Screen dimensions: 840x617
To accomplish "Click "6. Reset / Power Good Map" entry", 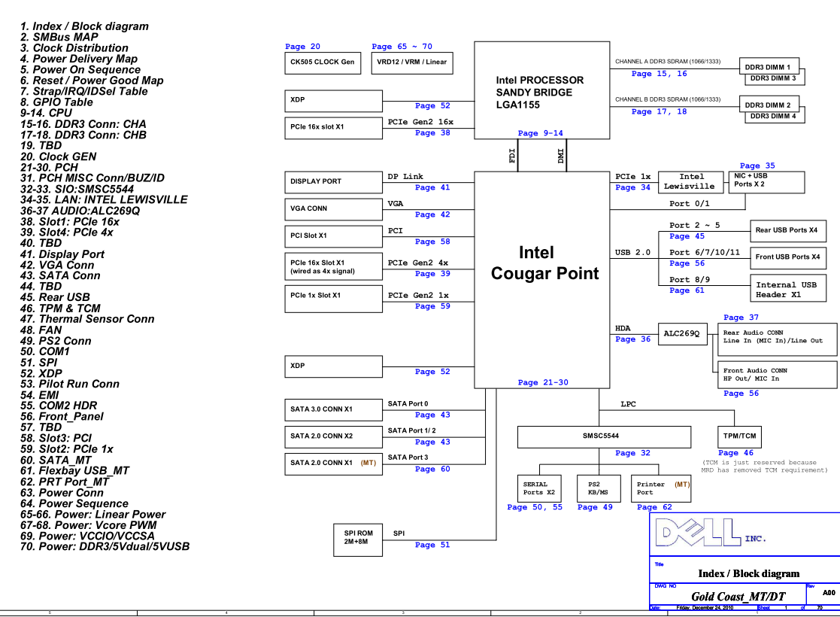I will click(x=92, y=81).
